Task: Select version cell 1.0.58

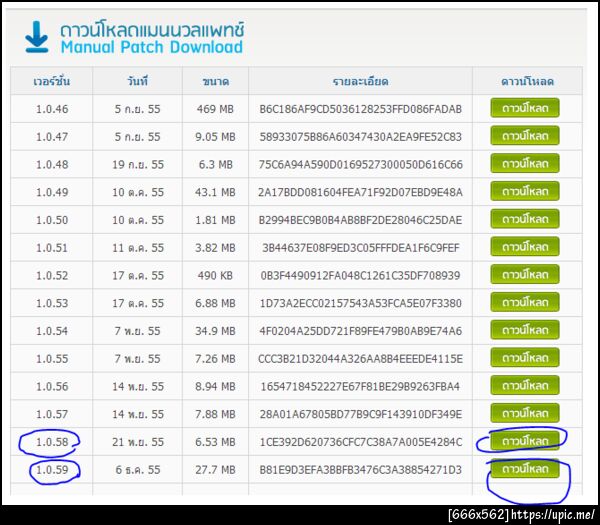Action: point(52,442)
